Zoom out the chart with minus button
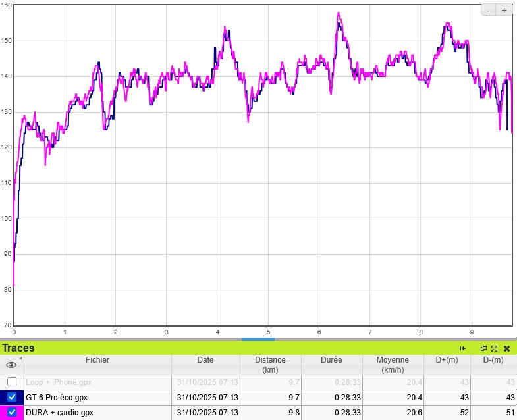Screen dimensions: 517x420 click(489, 10)
